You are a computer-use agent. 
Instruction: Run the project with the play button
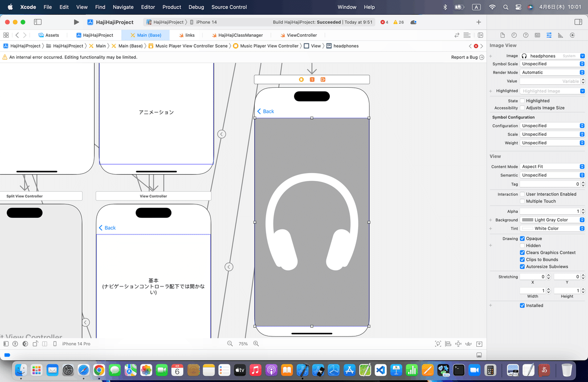click(x=76, y=22)
